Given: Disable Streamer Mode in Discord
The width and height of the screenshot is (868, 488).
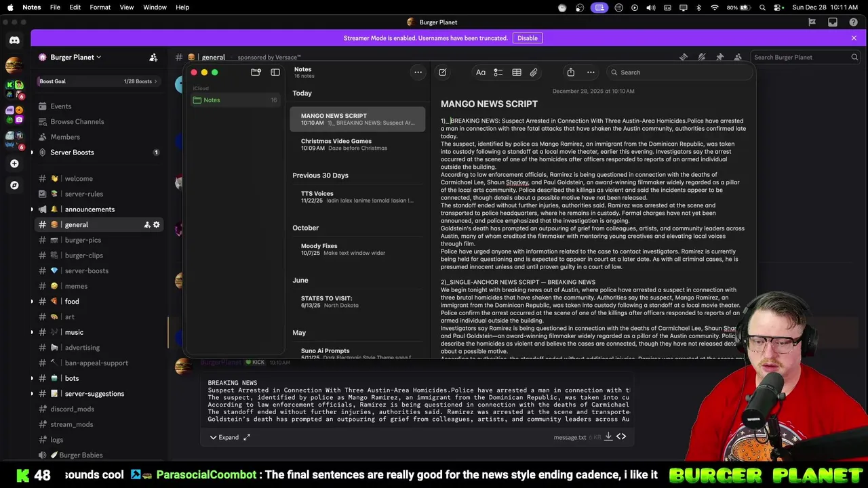Looking at the screenshot, I should point(528,38).
